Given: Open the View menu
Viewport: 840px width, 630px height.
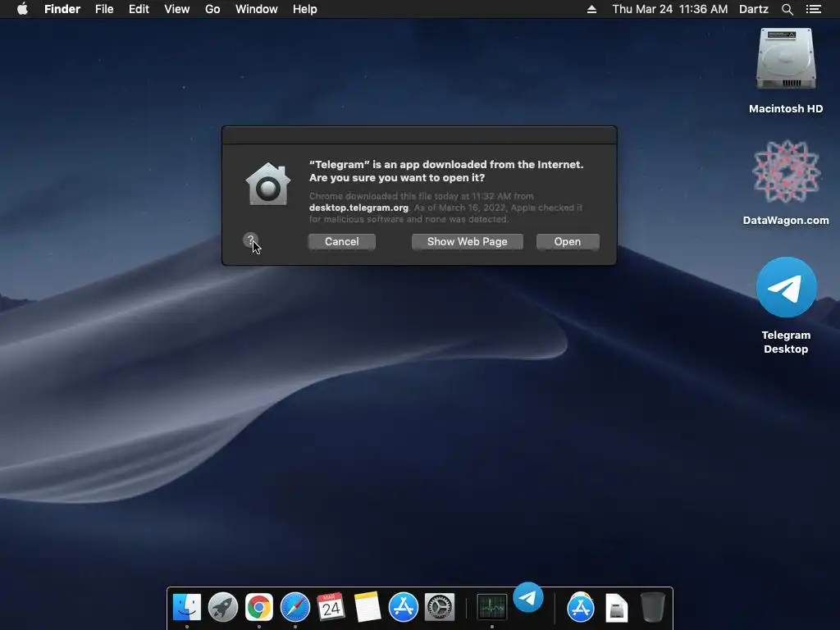Looking at the screenshot, I should (177, 9).
